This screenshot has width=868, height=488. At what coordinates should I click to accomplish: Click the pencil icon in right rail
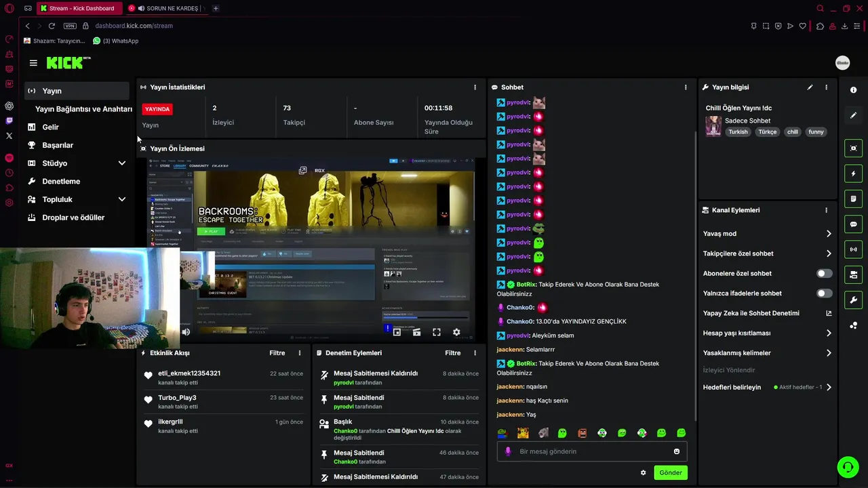[853, 115]
